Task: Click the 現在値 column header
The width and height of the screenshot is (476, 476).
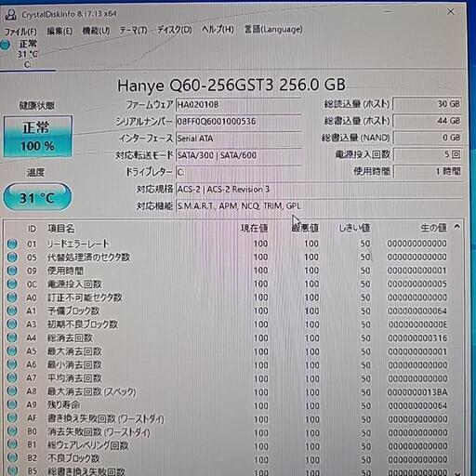Action: (x=255, y=229)
